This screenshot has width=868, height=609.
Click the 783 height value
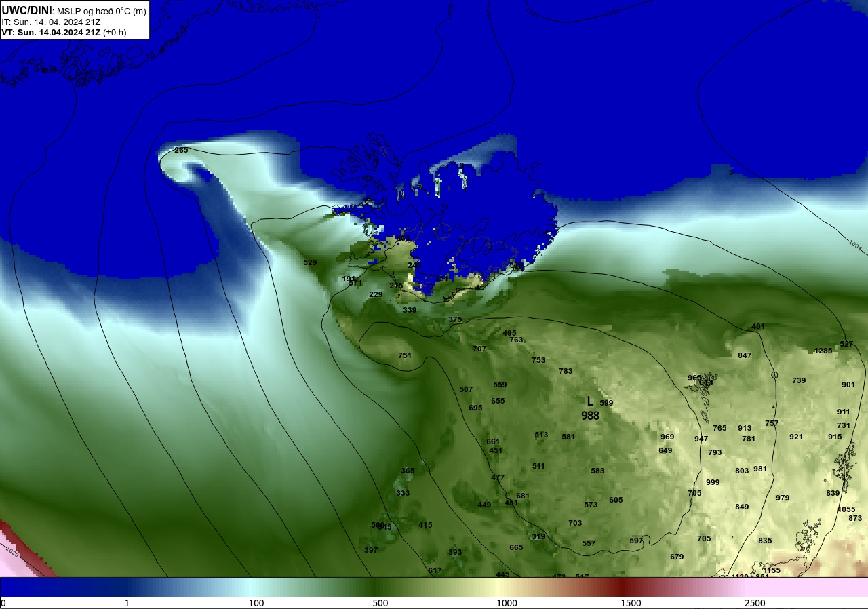566,371
